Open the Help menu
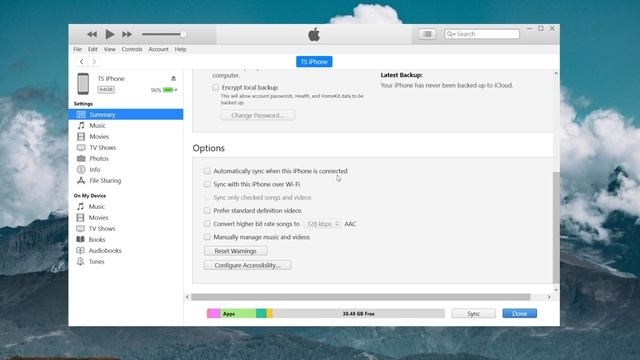The width and height of the screenshot is (640, 360). click(x=180, y=49)
